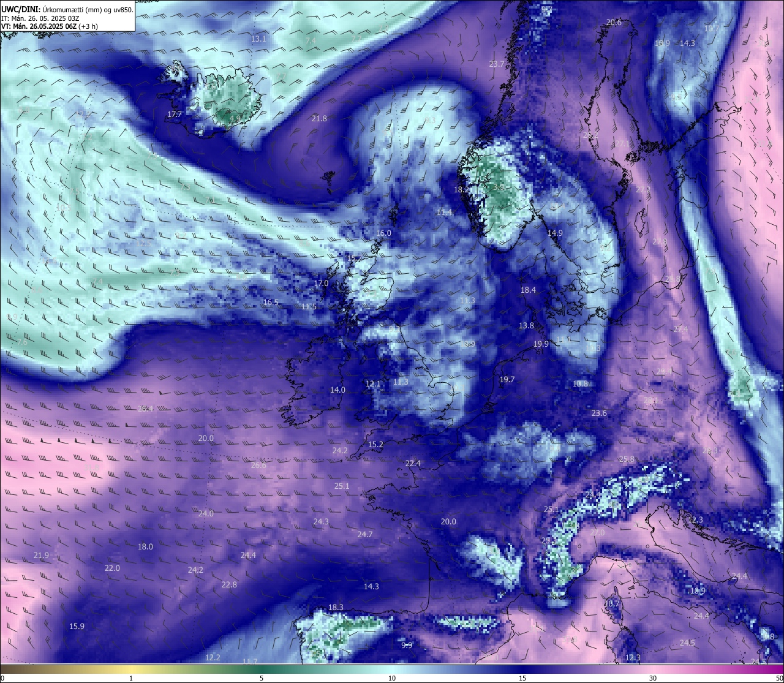The height and width of the screenshot is (683, 784).
Task: Click the 50 label on the color scale
Action: point(778,678)
